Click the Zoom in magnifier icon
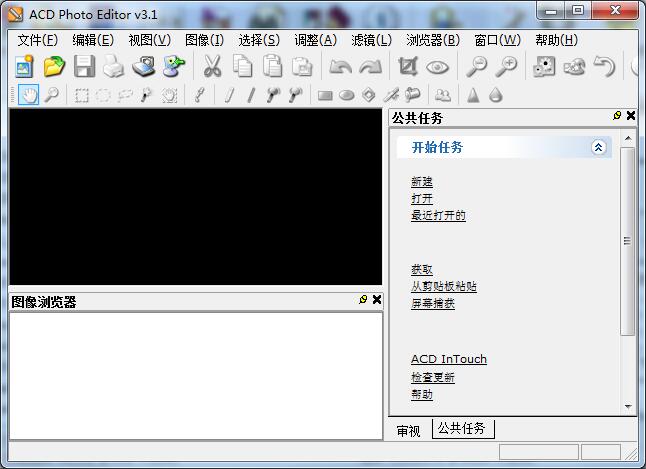Image resolution: width=646 pixels, height=469 pixels. pos(506,66)
